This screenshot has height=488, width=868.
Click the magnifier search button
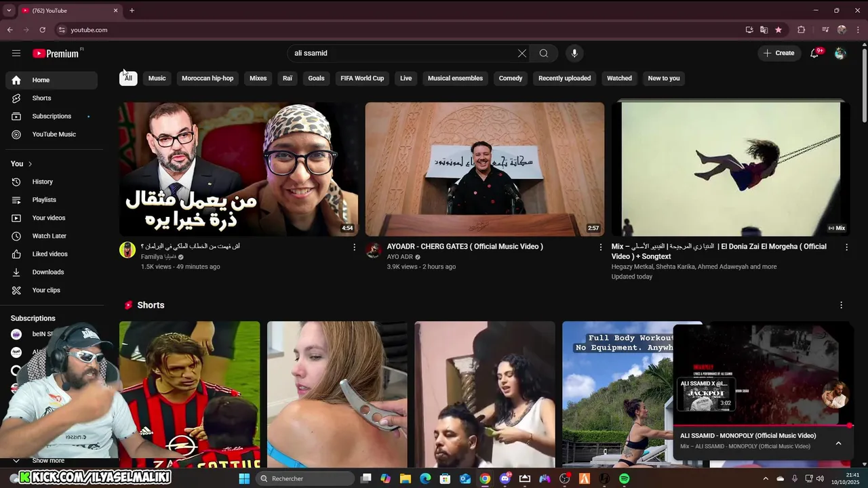click(x=544, y=53)
